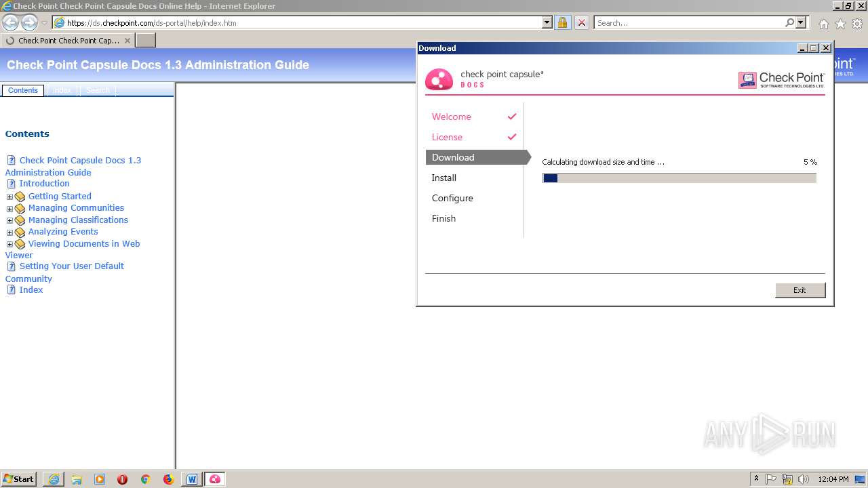The image size is (868, 488).
Task: Open the Index topic link in contents
Action: click(x=31, y=289)
